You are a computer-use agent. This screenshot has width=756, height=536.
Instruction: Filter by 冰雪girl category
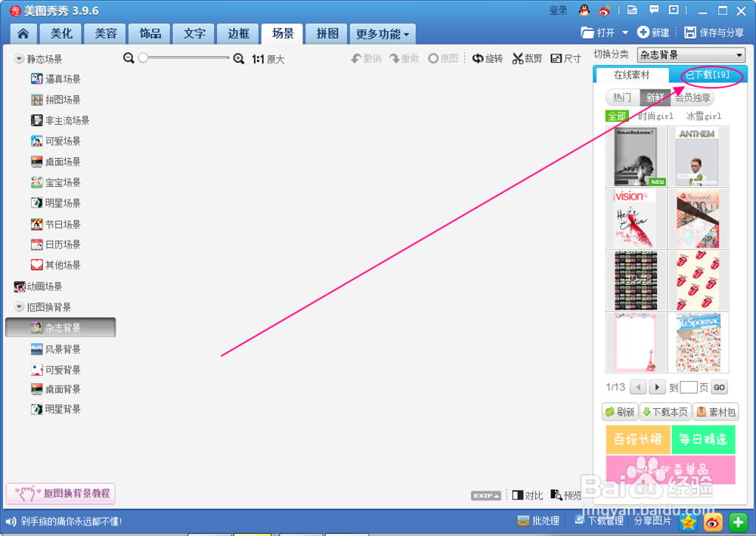tap(703, 116)
